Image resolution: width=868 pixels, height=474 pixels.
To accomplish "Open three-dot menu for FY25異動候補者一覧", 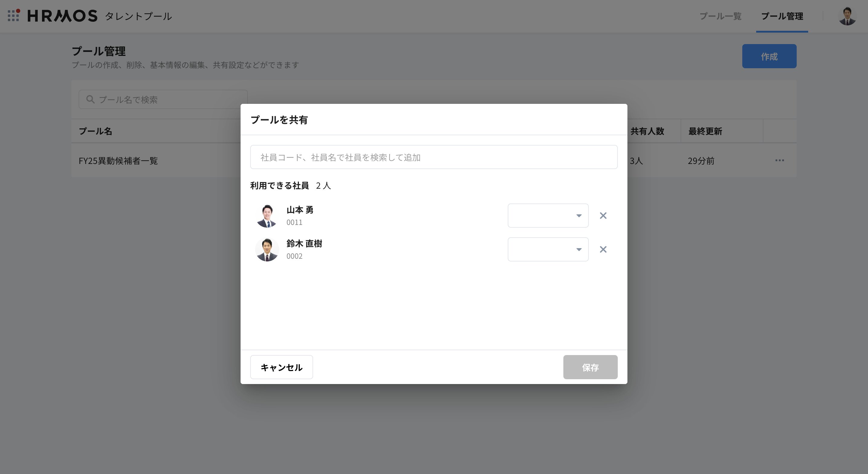I will coord(779,160).
